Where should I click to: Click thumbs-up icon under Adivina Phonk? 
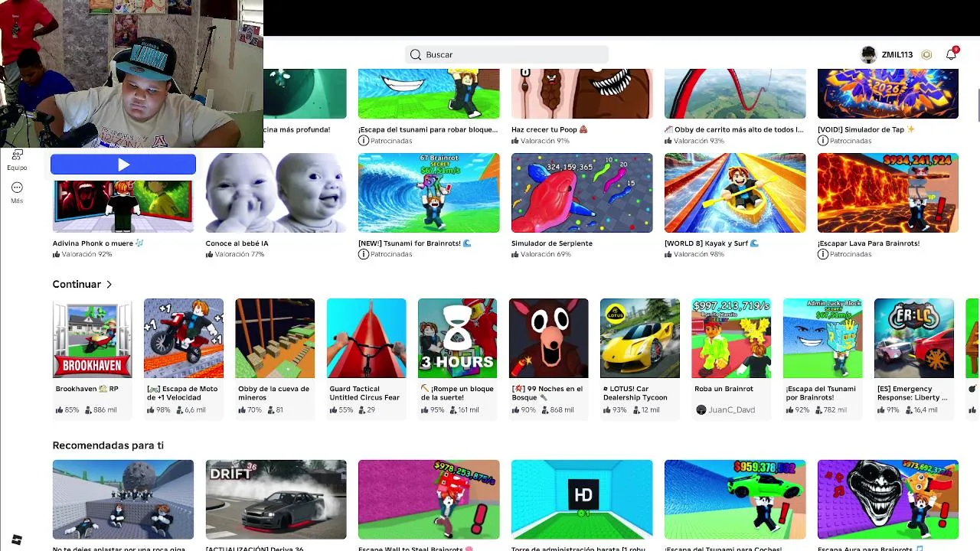click(56, 254)
